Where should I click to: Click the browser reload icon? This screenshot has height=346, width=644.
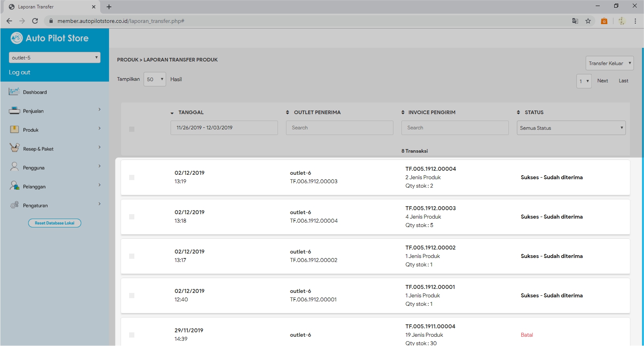[x=35, y=21]
